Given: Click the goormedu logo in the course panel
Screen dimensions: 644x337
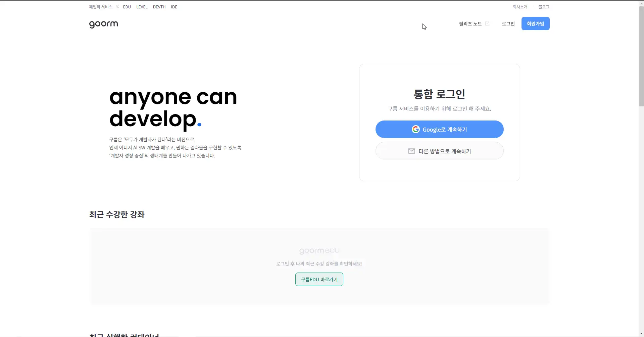Looking at the screenshot, I should tap(319, 251).
